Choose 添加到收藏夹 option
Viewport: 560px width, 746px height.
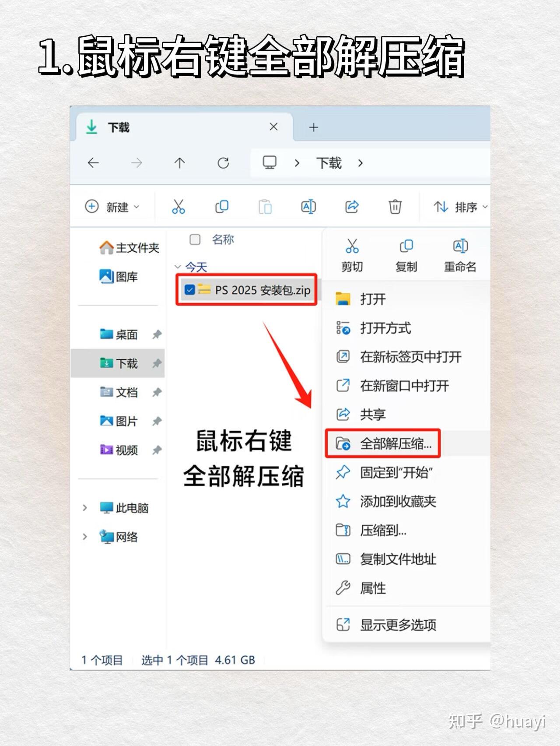pyautogui.click(x=406, y=502)
